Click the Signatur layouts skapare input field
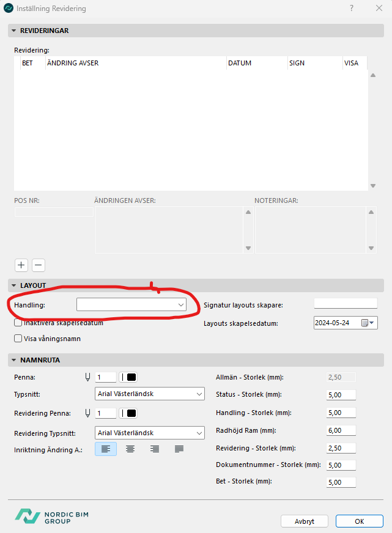The width and height of the screenshot is (392, 533). coord(346,304)
